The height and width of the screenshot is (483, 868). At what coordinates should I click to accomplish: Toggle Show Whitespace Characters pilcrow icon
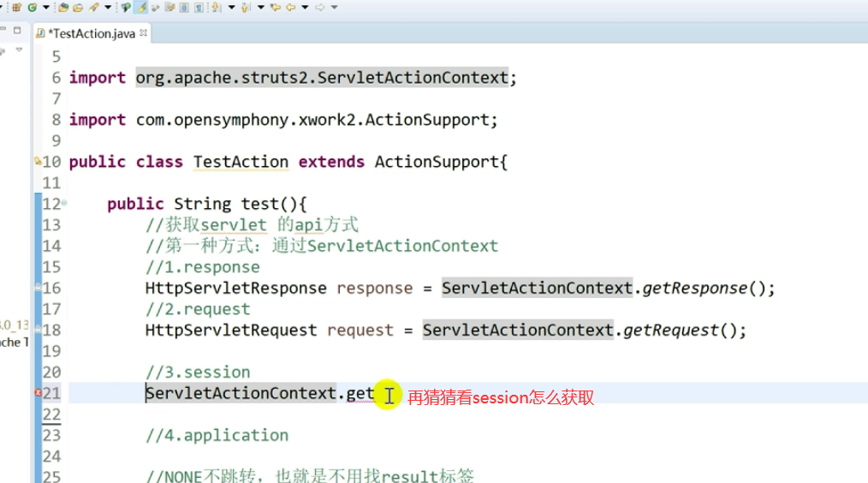pyautogui.click(x=199, y=8)
